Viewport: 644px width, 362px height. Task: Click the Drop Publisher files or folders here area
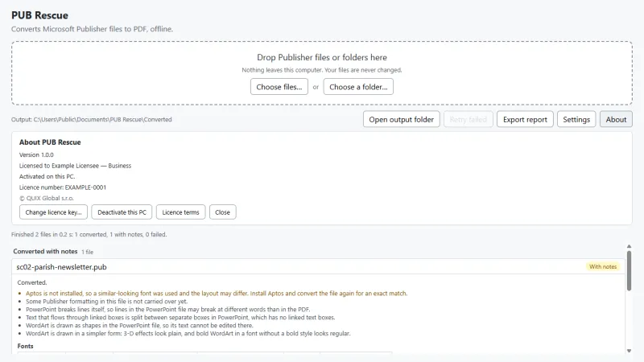(321, 73)
